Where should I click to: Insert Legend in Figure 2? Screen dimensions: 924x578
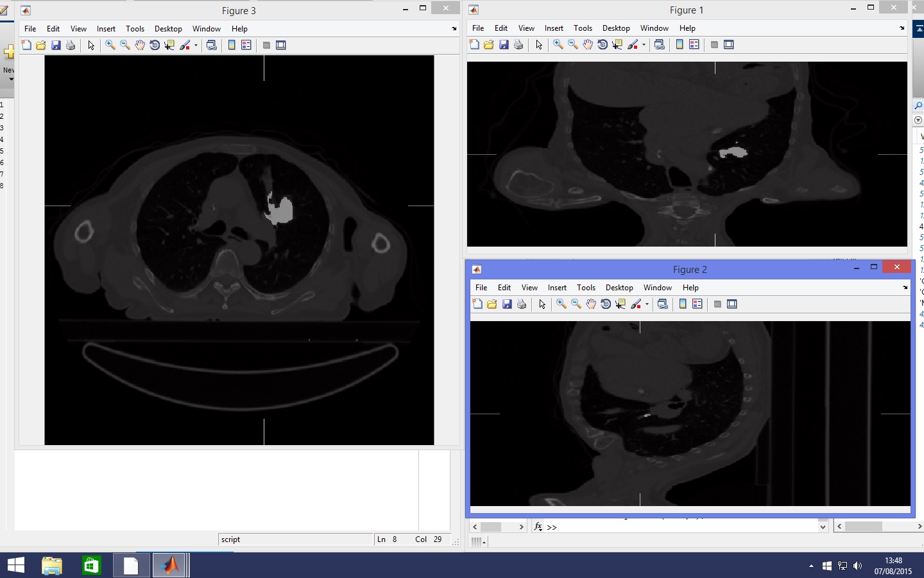click(697, 304)
